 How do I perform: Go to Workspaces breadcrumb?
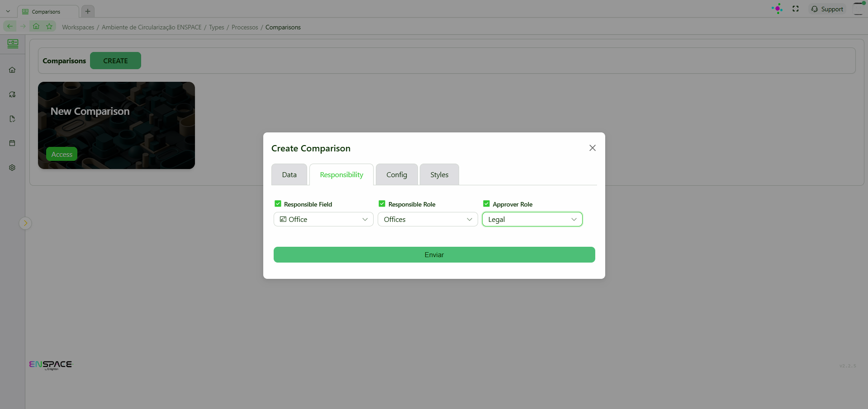(x=78, y=27)
